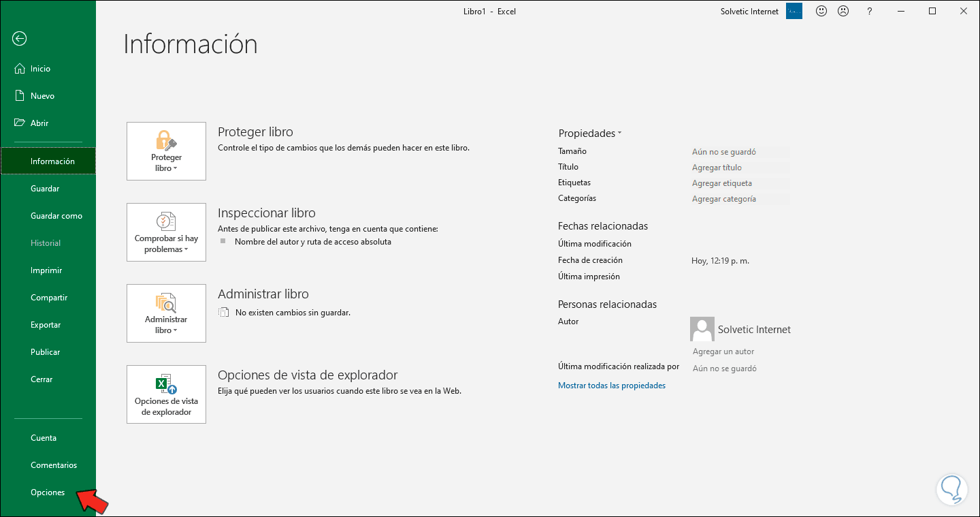The width and height of the screenshot is (980, 517).
Task: Close the Excel window
Action: point(964,12)
